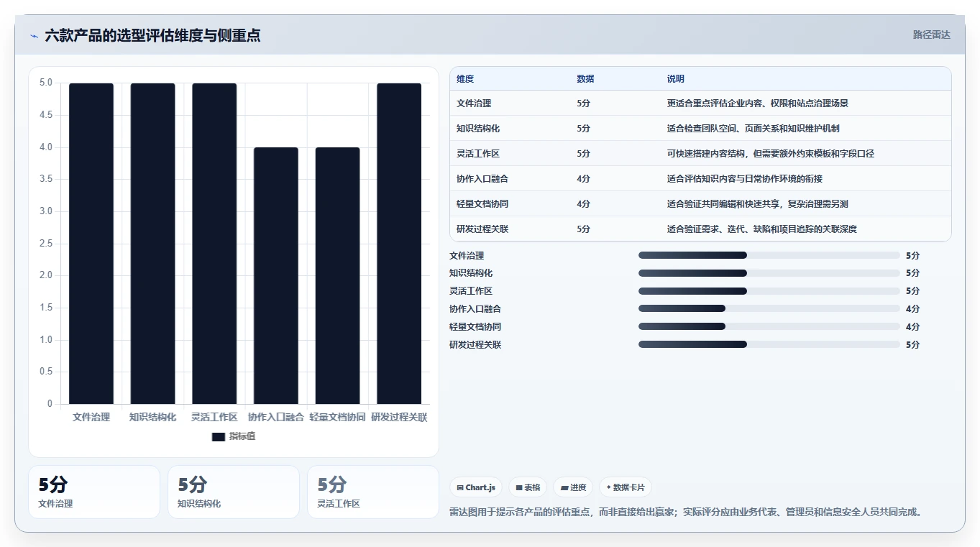
Task: Click the 指标值 legend label
Action: pos(242,436)
